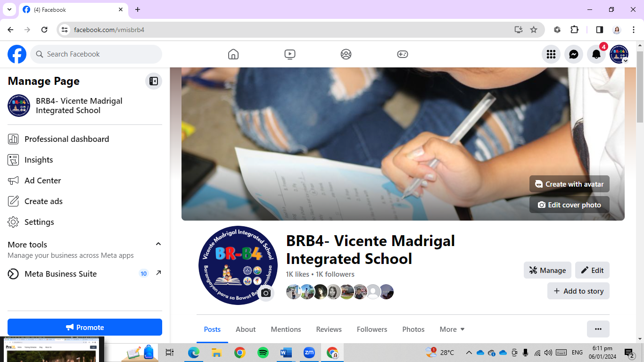The width and height of the screenshot is (644, 362).
Task: Open the Gaming icon
Action: click(x=402, y=54)
